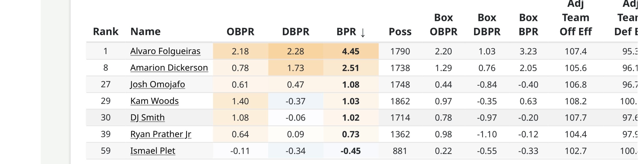This screenshot has height=164, width=644.
Task: Sort table by Rank column header
Action: click(105, 32)
